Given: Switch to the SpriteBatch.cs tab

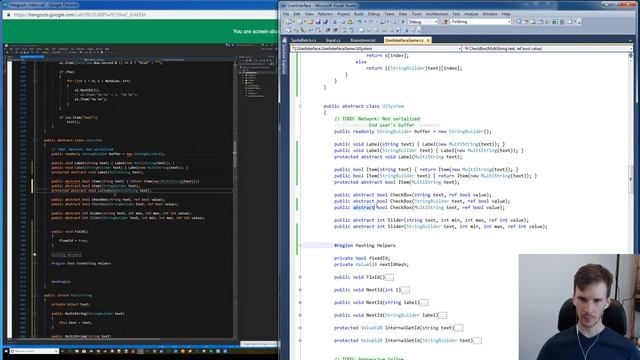Looking at the screenshot, I should coord(303,40).
